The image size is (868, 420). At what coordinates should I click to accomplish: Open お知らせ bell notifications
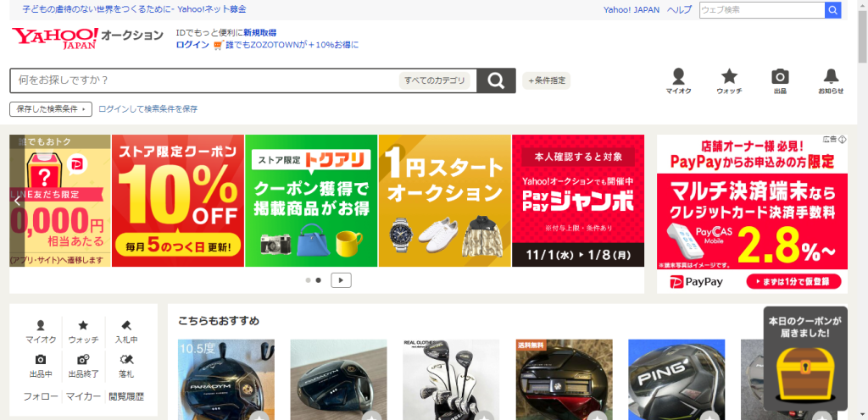coord(831,80)
